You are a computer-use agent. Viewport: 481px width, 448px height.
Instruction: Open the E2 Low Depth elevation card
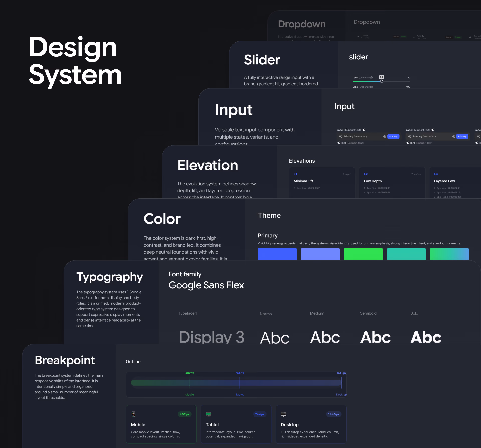pos(392,183)
